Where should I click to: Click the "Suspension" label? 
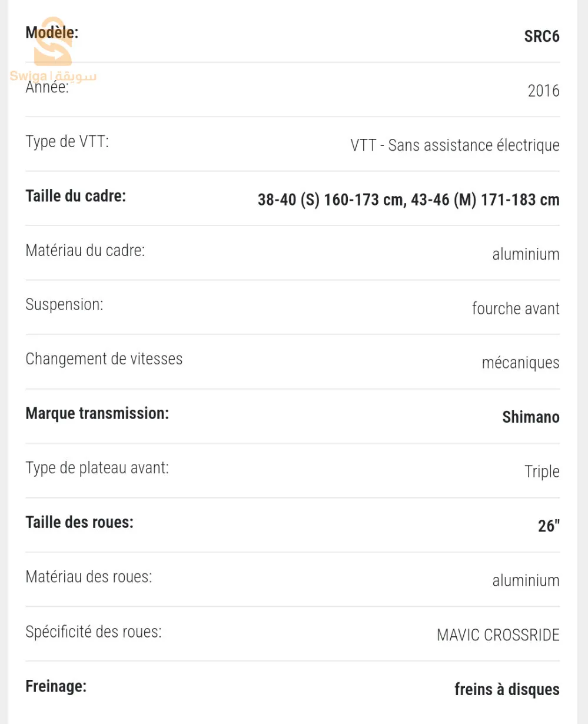[x=64, y=305]
